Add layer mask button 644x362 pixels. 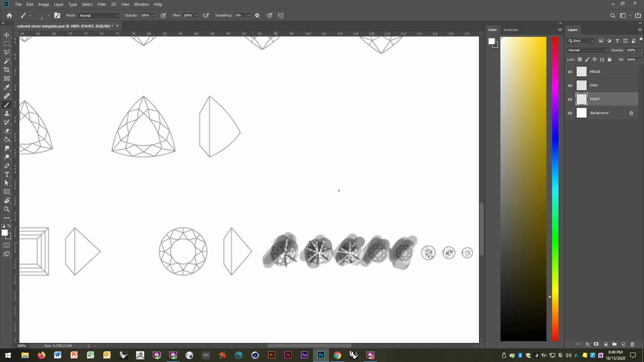596,344
